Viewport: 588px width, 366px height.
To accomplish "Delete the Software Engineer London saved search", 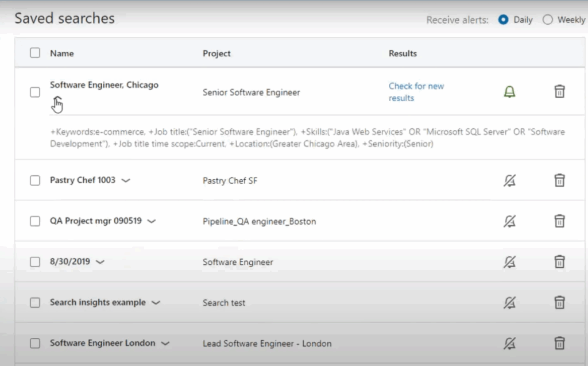I will tap(560, 342).
